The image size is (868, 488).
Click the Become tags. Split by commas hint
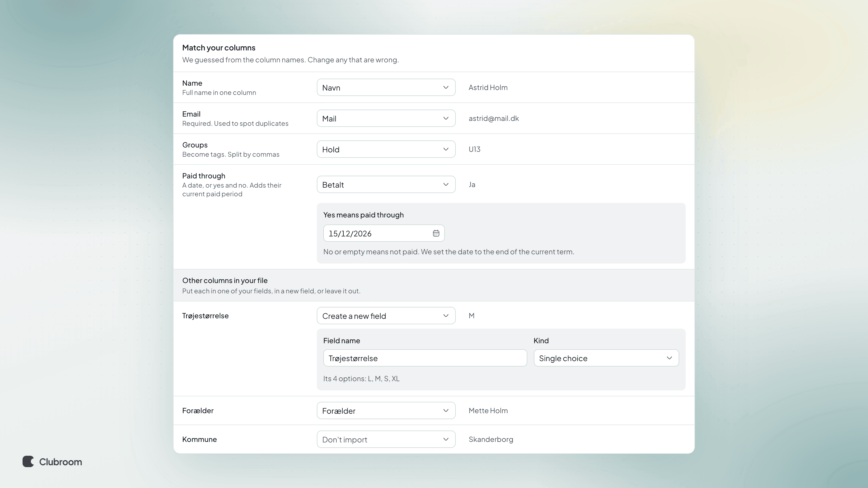(x=231, y=155)
